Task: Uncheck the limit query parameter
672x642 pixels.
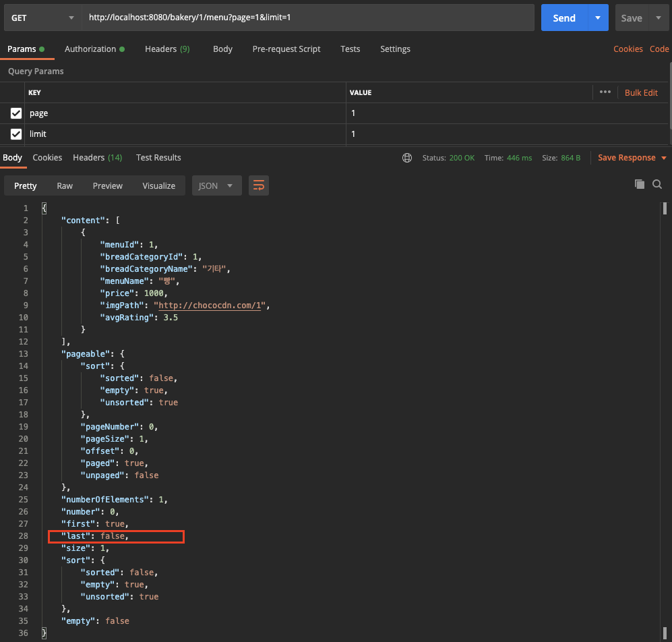Action: [x=16, y=134]
